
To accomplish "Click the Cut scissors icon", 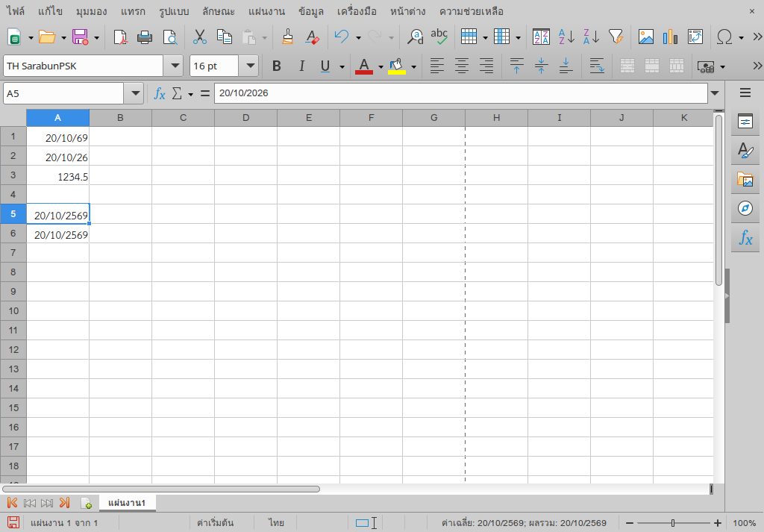I will pos(200,37).
